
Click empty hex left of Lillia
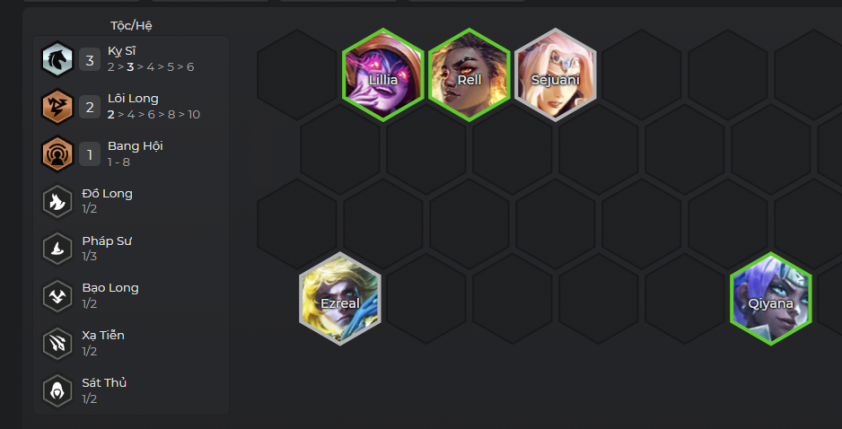[297, 75]
